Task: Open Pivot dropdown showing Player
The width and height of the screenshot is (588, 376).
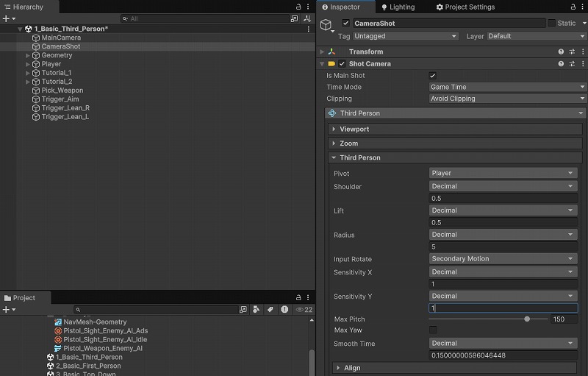Action: [503, 173]
